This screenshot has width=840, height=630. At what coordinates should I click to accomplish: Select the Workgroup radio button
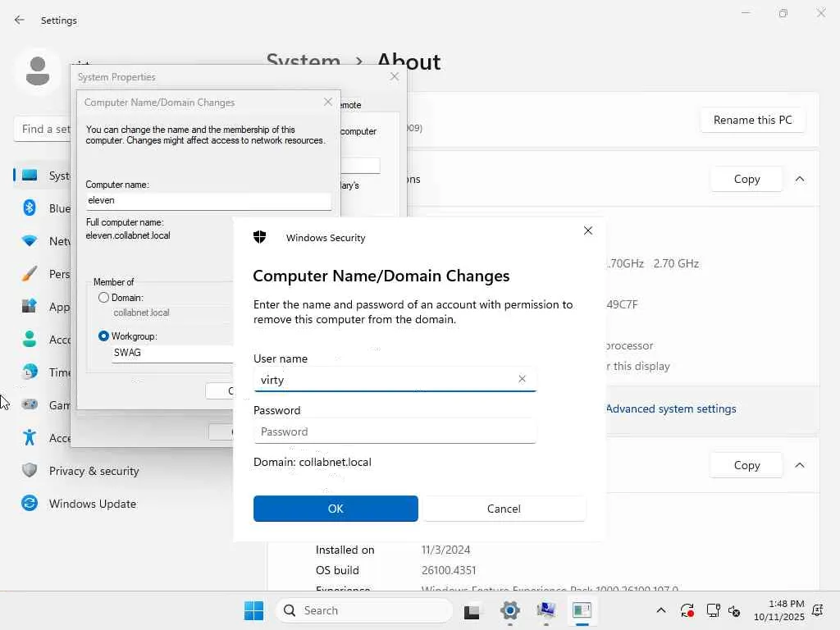[x=104, y=336]
